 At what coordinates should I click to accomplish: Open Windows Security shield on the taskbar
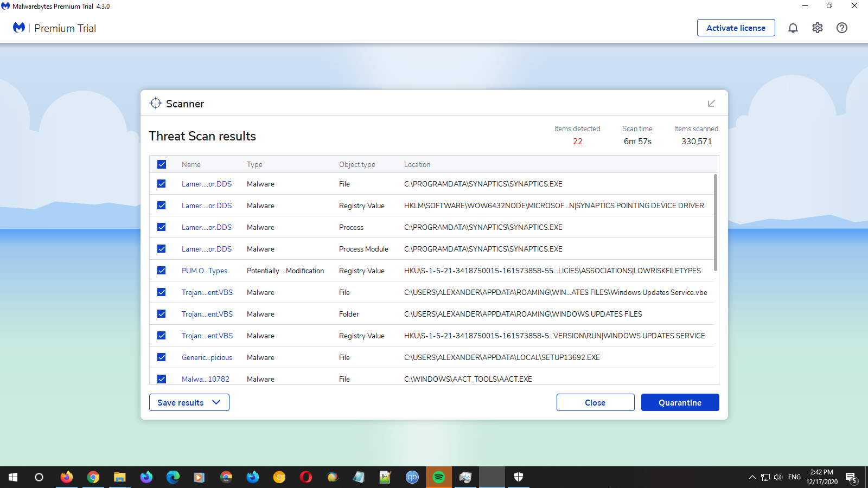point(519,477)
